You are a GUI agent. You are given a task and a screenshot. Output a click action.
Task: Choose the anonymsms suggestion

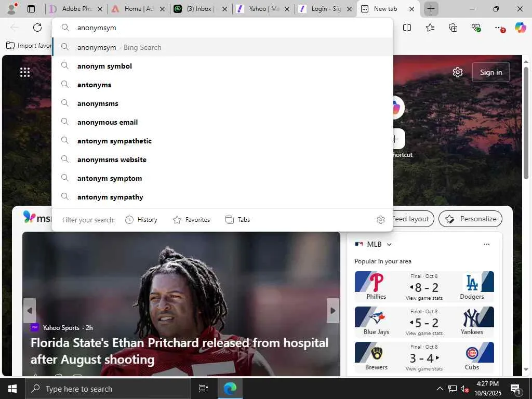[222, 103]
